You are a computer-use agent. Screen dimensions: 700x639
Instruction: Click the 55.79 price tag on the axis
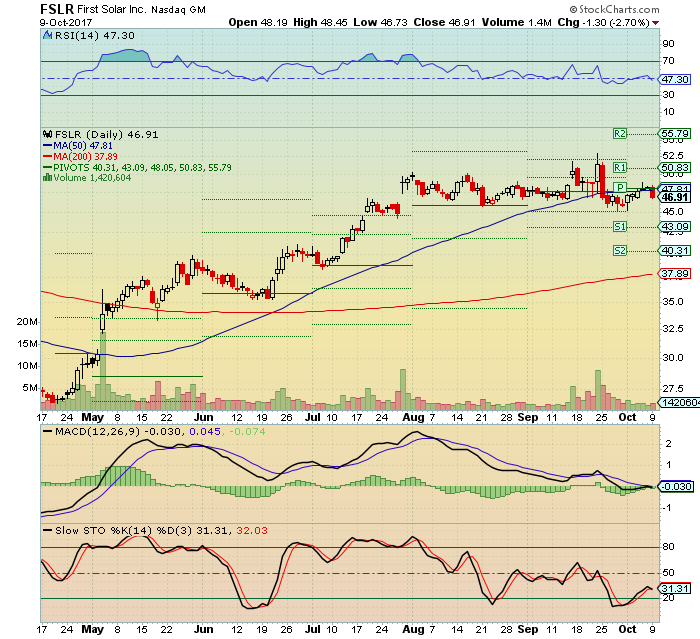(675, 134)
